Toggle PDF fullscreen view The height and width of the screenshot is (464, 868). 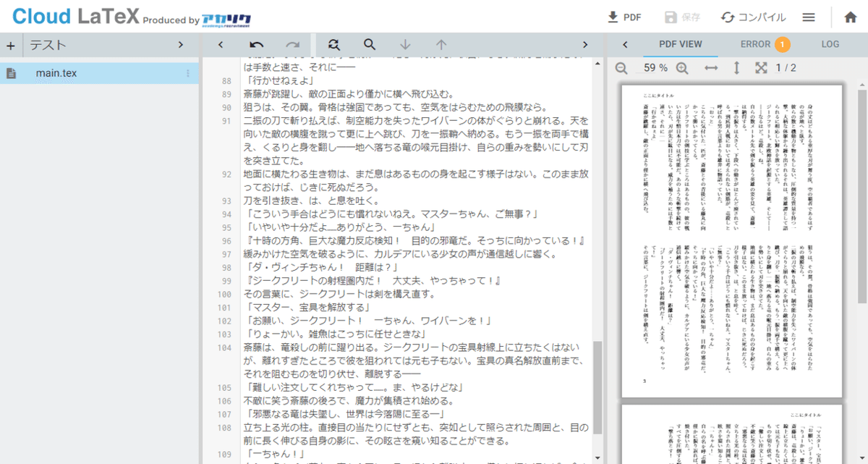[x=761, y=68]
